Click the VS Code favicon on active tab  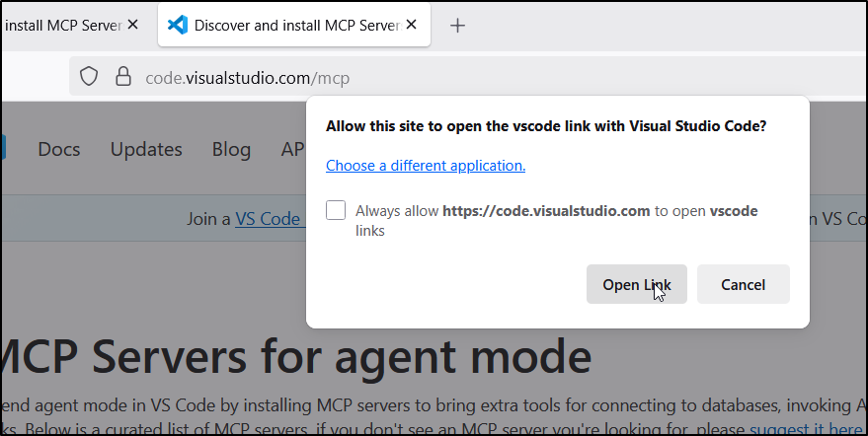[x=178, y=25]
